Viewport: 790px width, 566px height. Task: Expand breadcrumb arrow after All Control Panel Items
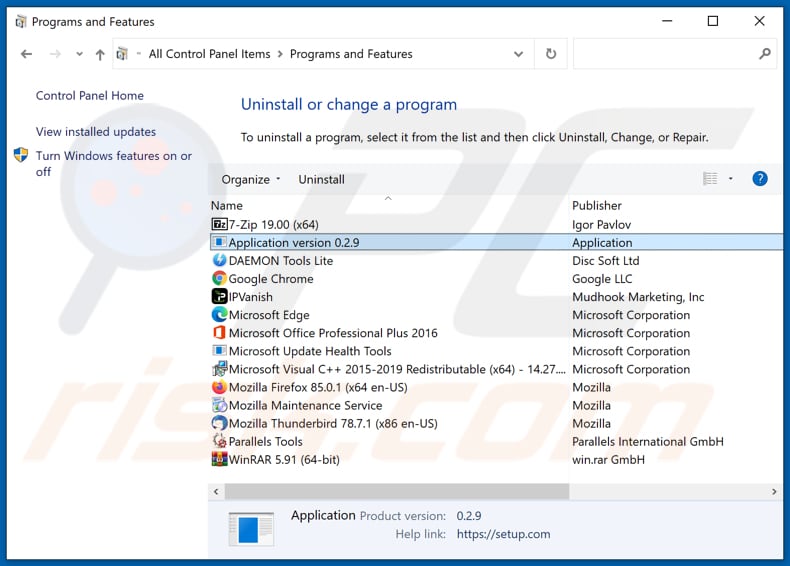point(280,54)
